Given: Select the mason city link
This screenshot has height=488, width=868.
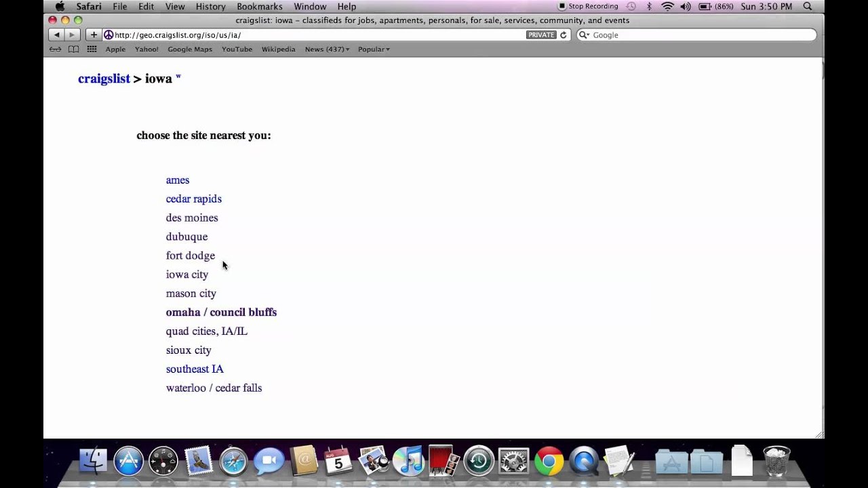Looking at the screenshot, I should (x=191, y=294).
